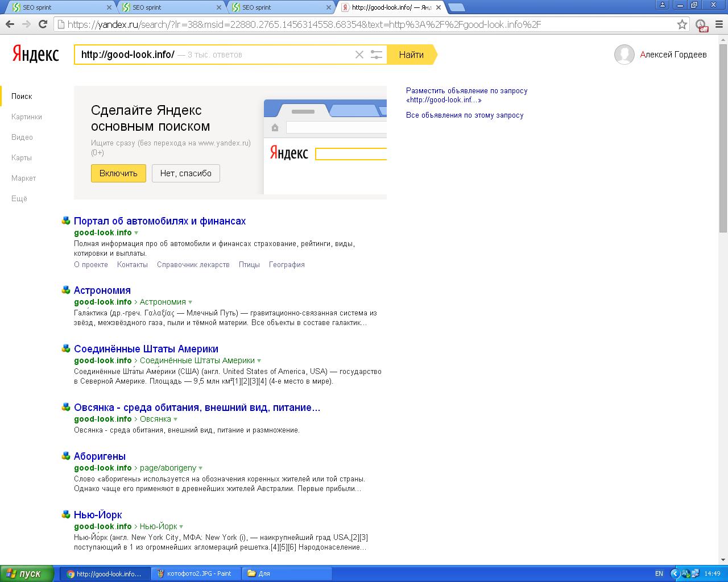The height and width of the screenshot is (582, 728).
Task: Reload the current page
Action: pyautogui.click(x=43, y=24)
